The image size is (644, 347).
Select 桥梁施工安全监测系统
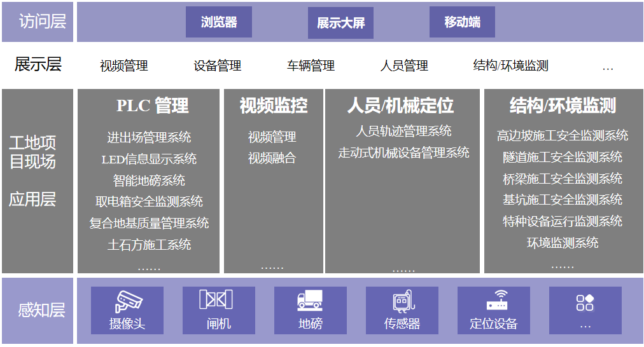[563, 179]
